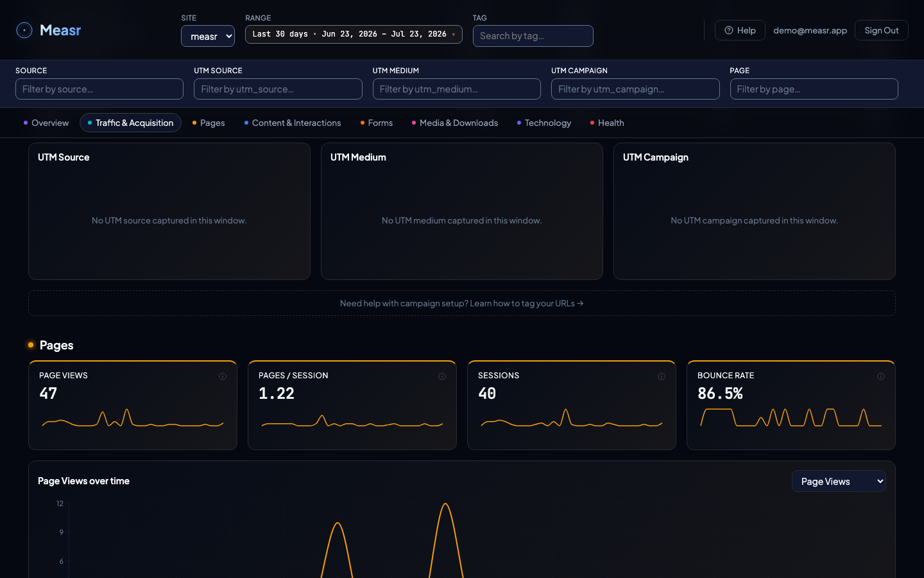Click the Bounce Rate sparkline chart
Viewport: 924px width, 578px height.
[791, 418]
